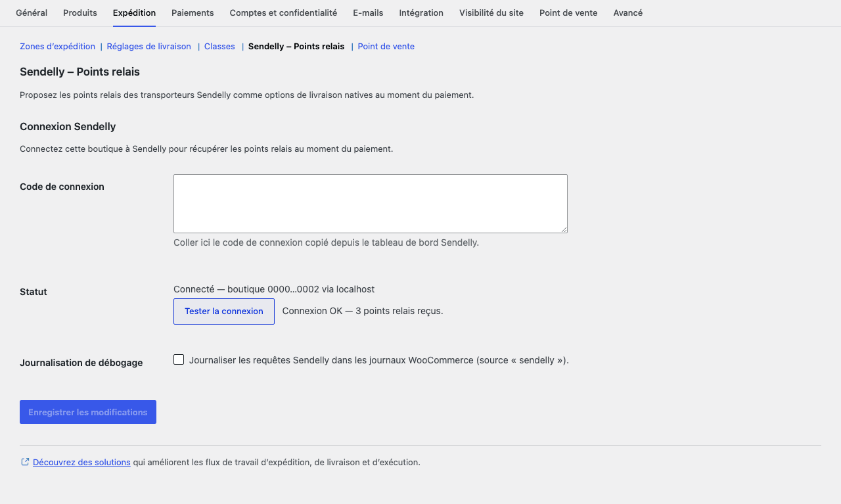The height and width of the screenshot is (504, 841).
Task: Select Sendelly – Points relais sub-section
Action: [x=296, y=46]
